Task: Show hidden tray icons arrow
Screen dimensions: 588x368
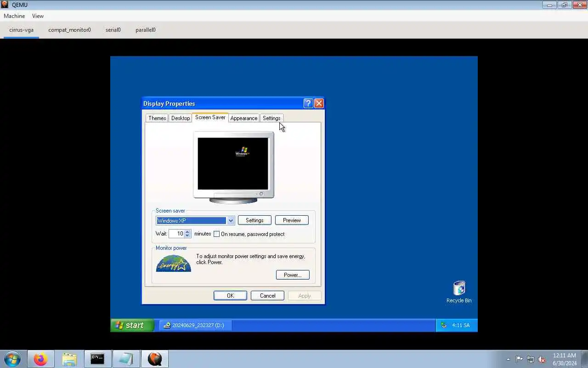Action: (508, 359)
